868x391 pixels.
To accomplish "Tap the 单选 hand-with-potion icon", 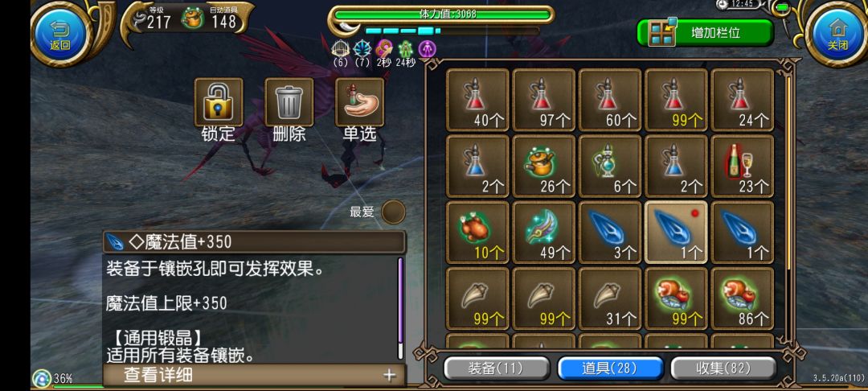I will (x=360, y=102).
